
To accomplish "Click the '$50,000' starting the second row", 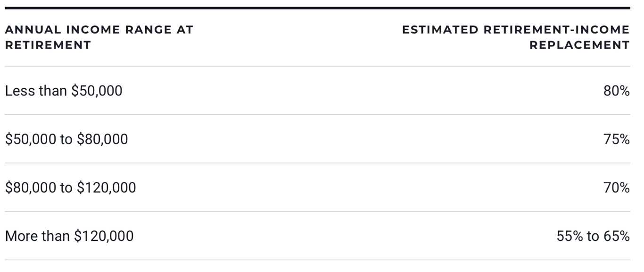I will pyautogui.click(x=31, y=139).
